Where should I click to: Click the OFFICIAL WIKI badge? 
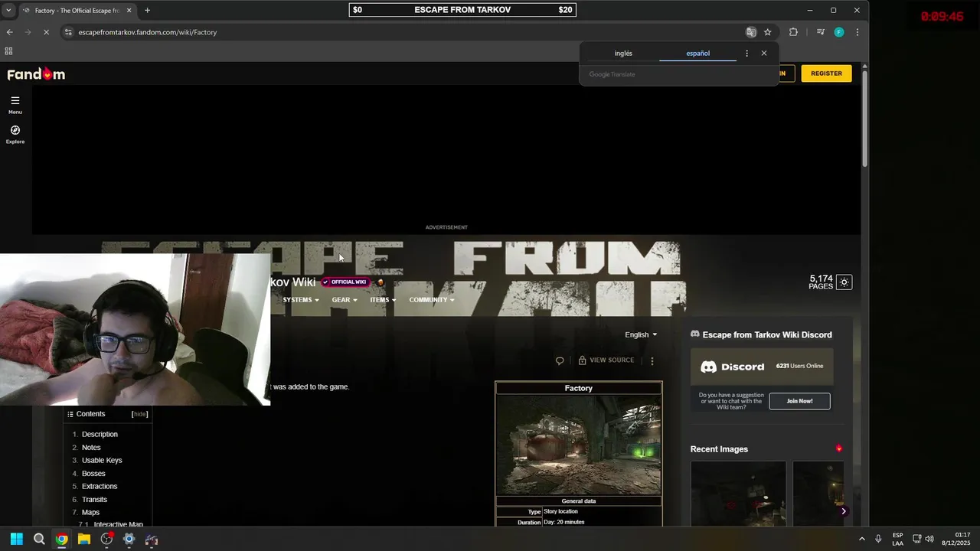click(345, 282)
